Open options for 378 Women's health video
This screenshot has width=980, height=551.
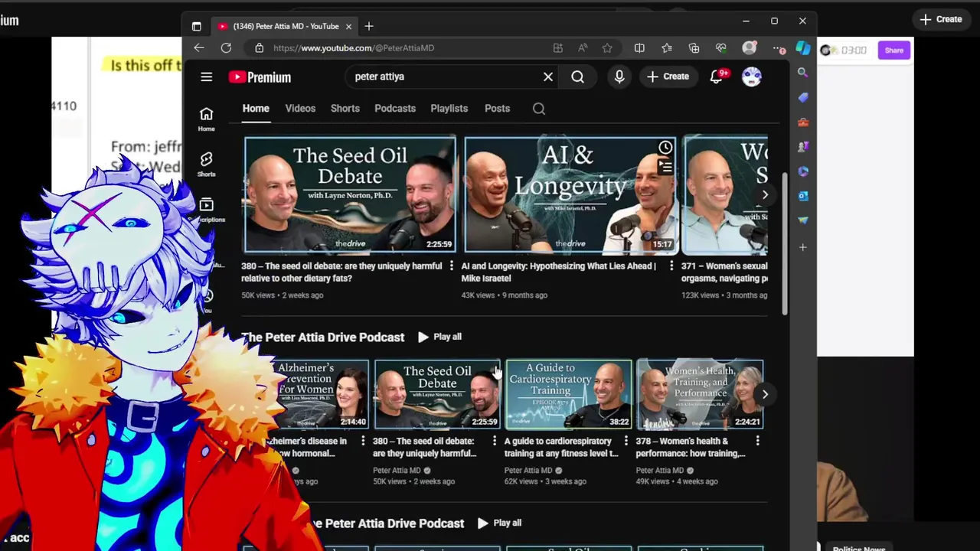(x=757, y=442)
